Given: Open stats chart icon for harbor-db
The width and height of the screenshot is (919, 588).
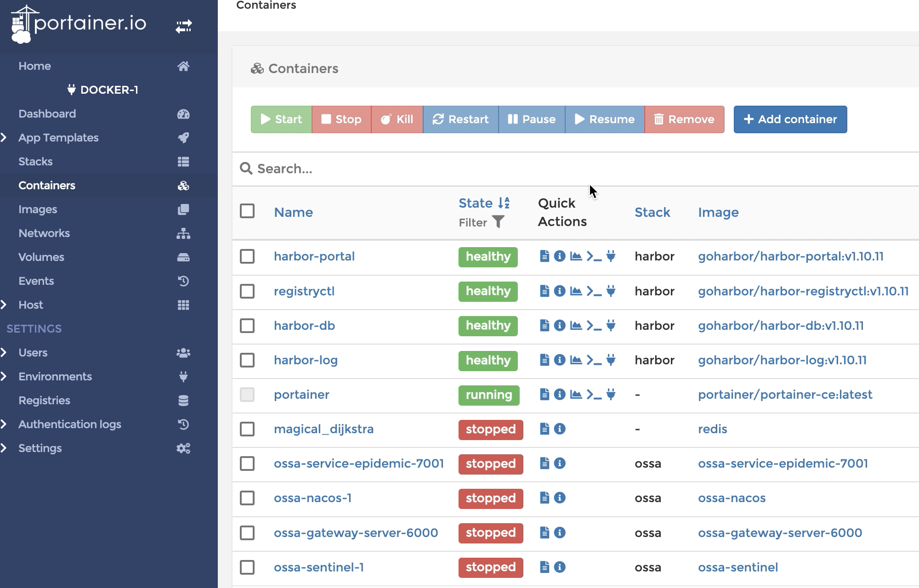Looking at the screenshot, I should coord(576,325).
